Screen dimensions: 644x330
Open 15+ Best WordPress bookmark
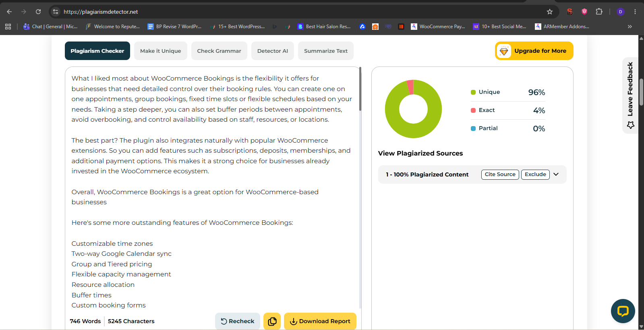click(x=238, y=27)
